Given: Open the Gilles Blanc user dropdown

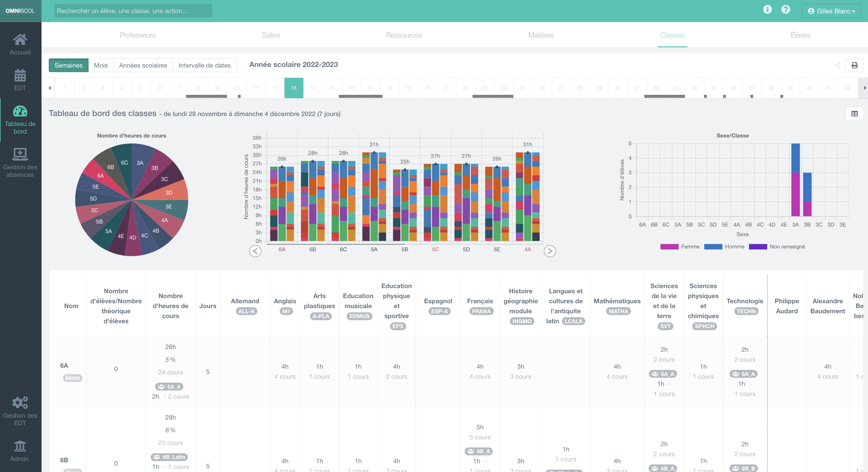Looking at the screenshot, I should (x=831, y=11).
